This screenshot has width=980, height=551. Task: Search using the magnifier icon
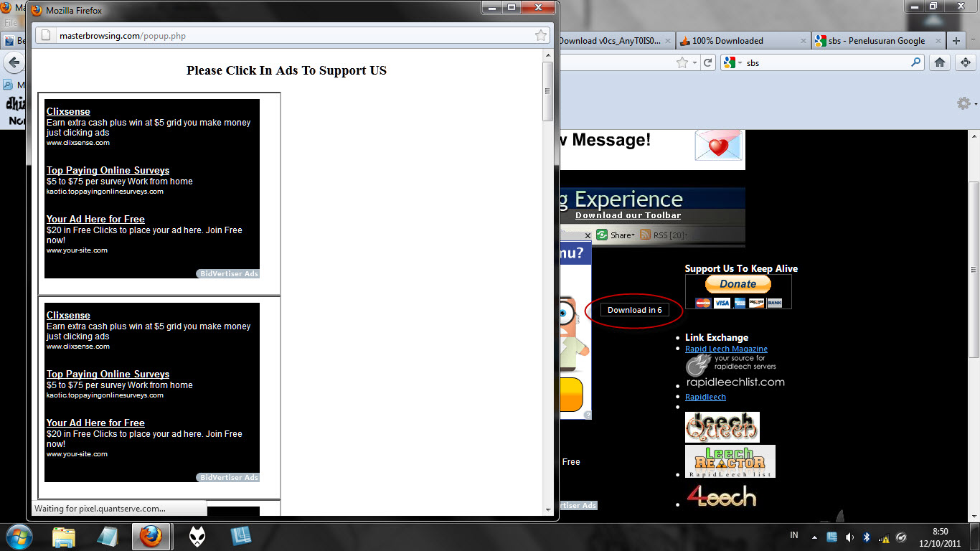pos(917,62)
